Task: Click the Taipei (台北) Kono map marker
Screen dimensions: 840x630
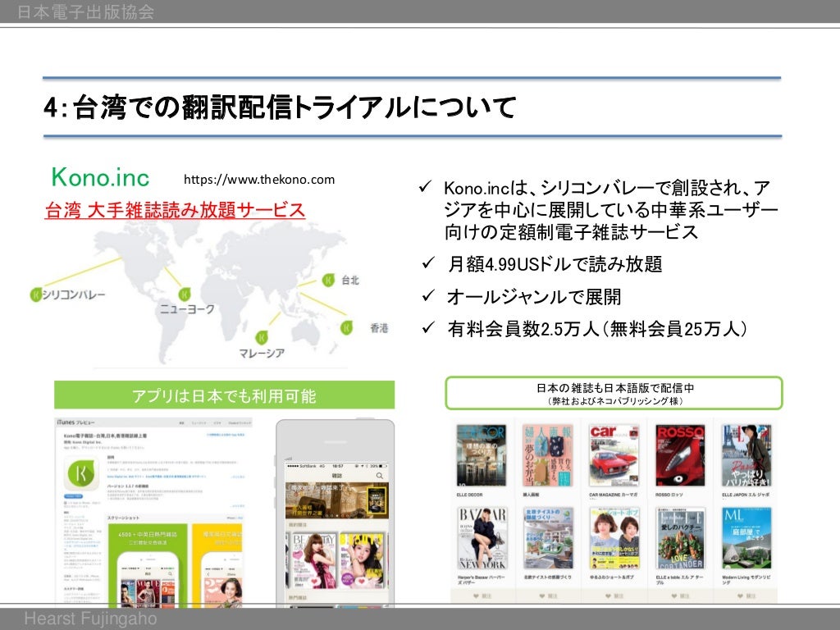Action: [x=328, y=280]
